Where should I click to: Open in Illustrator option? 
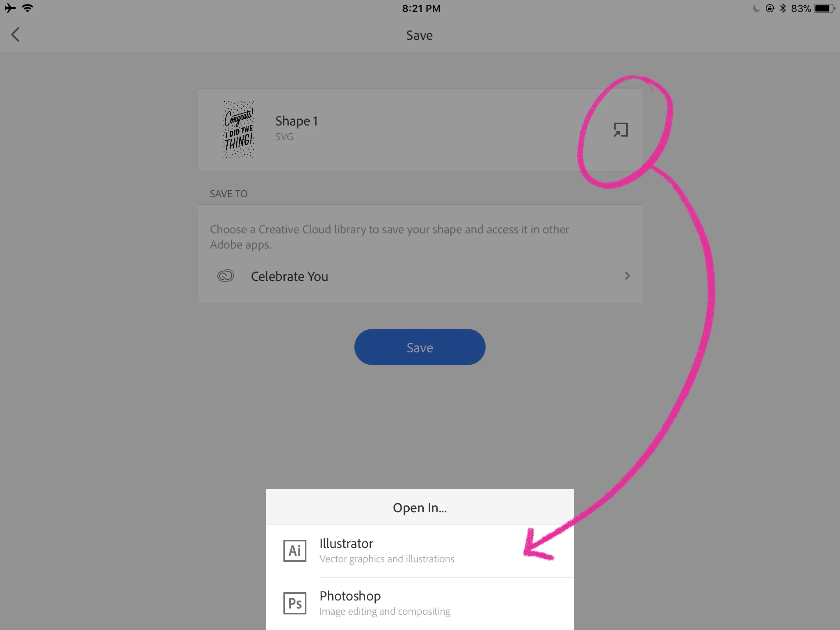(420, 551)
